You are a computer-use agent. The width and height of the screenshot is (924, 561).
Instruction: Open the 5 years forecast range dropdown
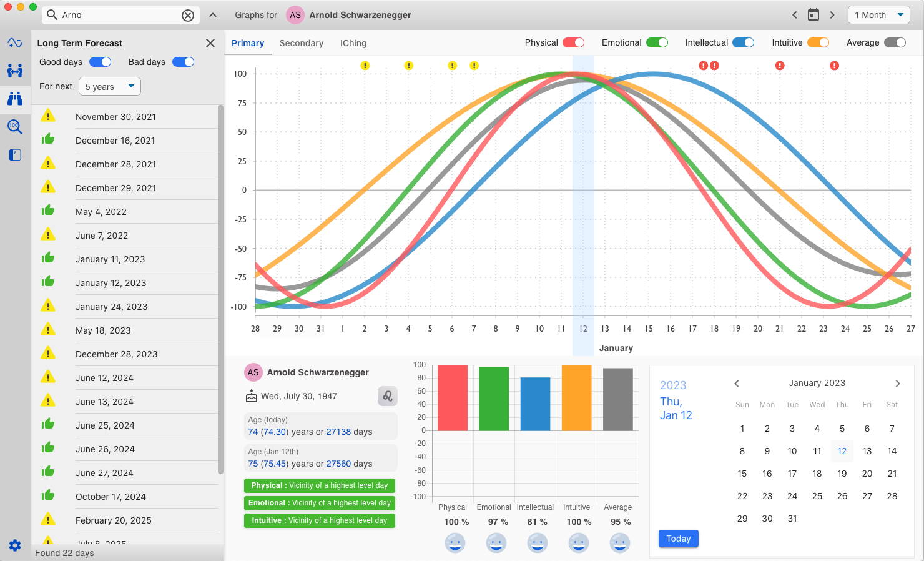point(110,86)
